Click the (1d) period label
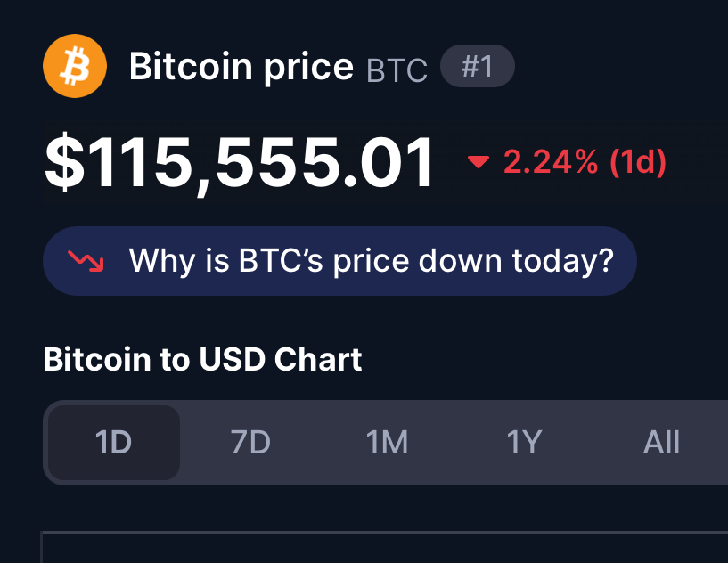Screen dimensions: 728x563 [638, 162]
